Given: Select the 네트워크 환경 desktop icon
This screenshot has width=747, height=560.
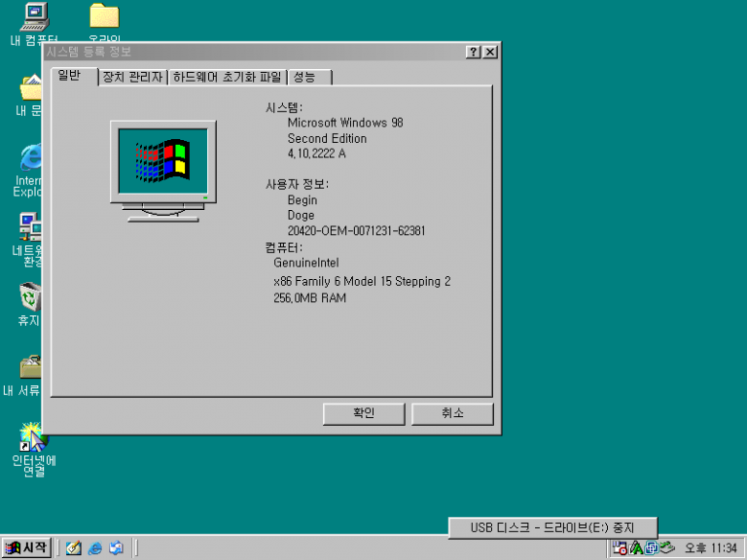Looking at the screenshot, I should 27,239.
